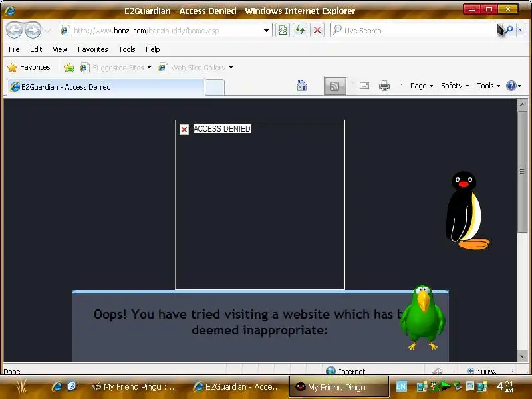
Task: Click the green arrow tray icon
Action: (446, 386)
